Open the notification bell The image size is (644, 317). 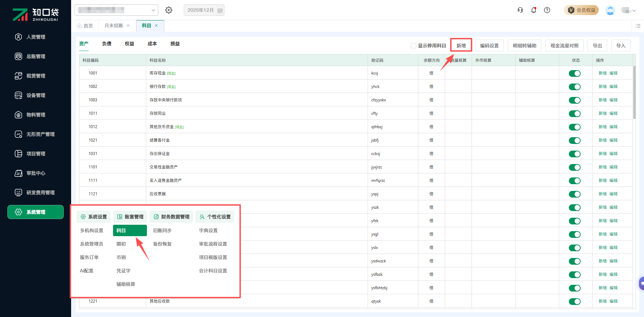click(534, 10)
